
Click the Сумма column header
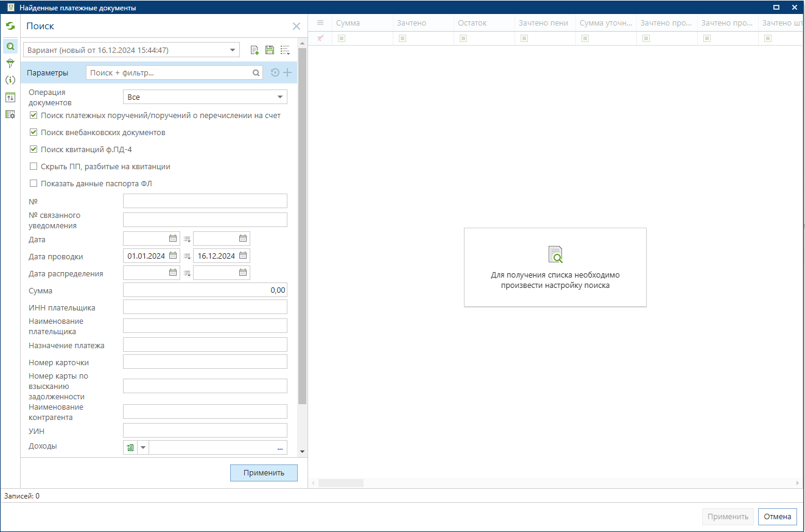pyautogui.click(x=362, y=23)
